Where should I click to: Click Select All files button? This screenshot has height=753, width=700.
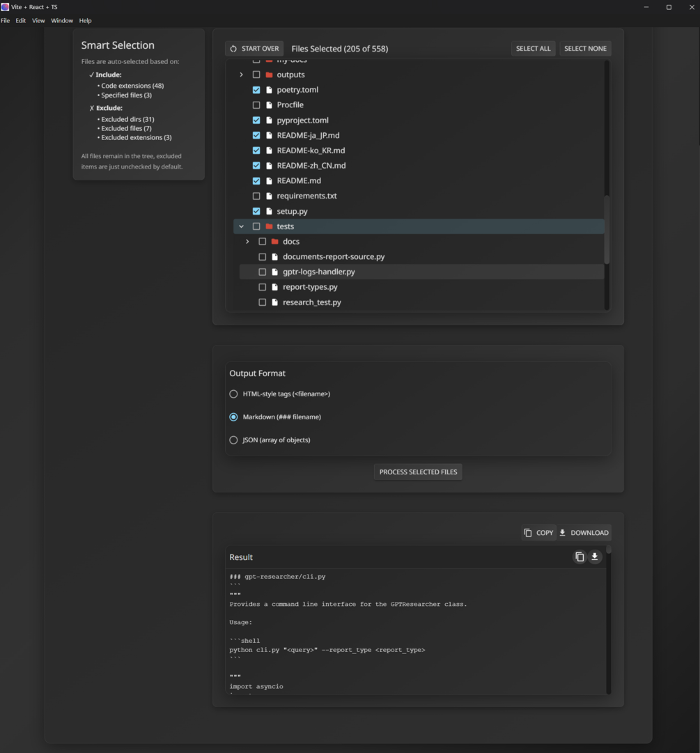pyautogui.click(x=534, y=49)
